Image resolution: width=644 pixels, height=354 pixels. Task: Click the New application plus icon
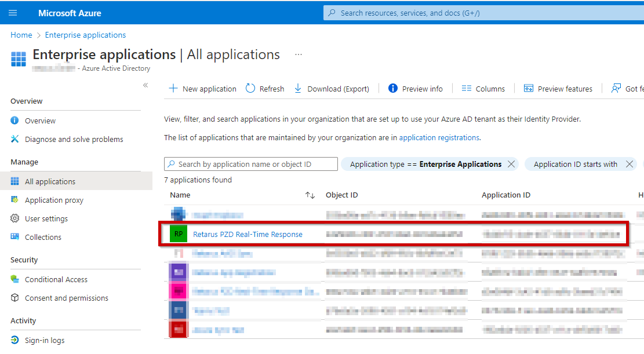pyautogui.click(x=173, y=89)
